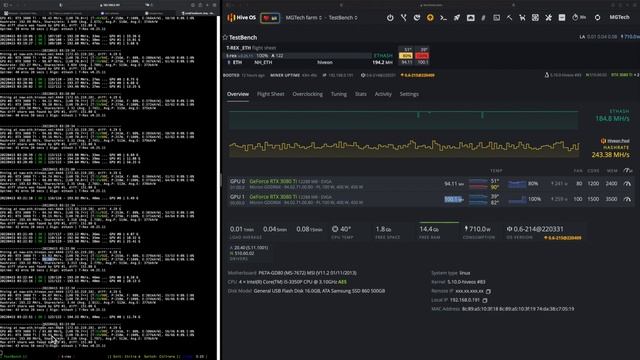Click the GPU 0 fan 80% graph
The image size is (640, 360).
pos(517,184)
